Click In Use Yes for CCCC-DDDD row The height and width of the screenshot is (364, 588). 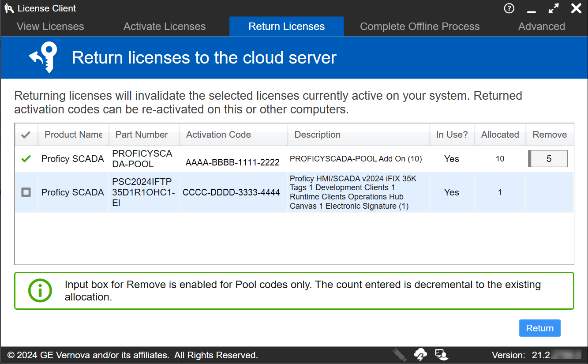(x=452, y=192)
